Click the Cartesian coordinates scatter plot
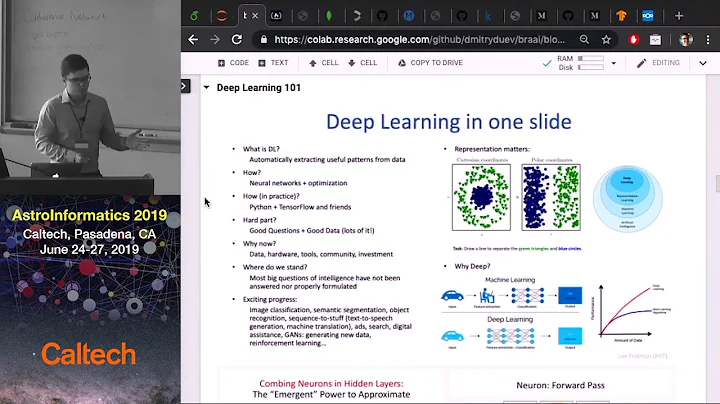Screen dimensions: 720x404 click(481, 197)
